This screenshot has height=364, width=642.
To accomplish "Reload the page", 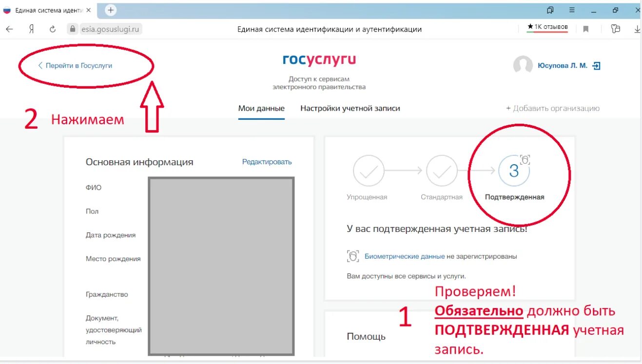I will click(x=53, y=29).
